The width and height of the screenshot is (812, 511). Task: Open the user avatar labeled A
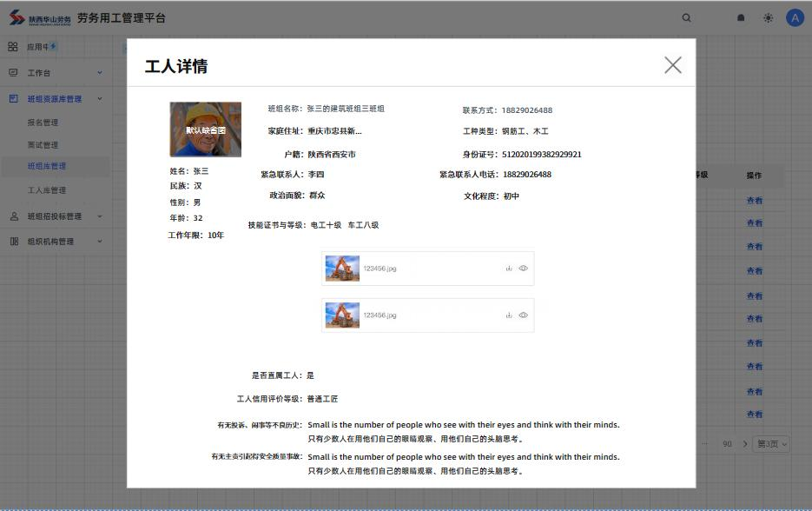pos(795,18)
